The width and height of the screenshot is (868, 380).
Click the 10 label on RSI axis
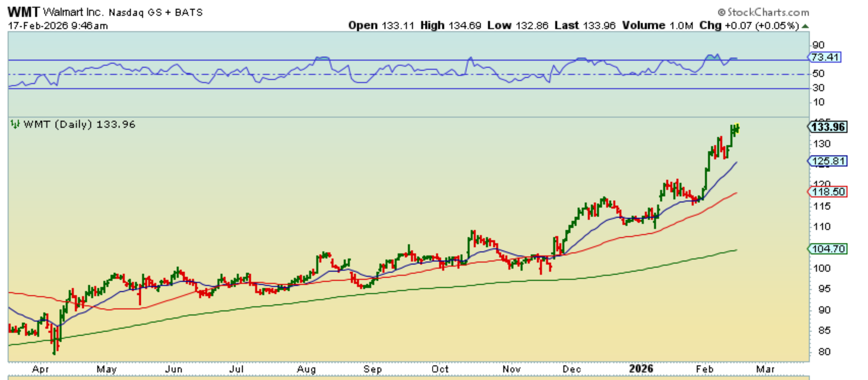[x=818, y=102]
